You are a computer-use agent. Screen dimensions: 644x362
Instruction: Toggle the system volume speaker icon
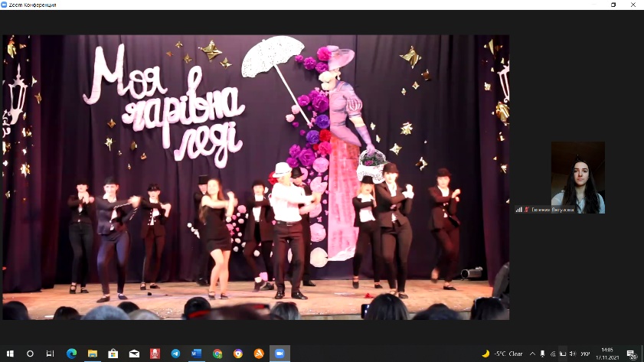[572, 354]
